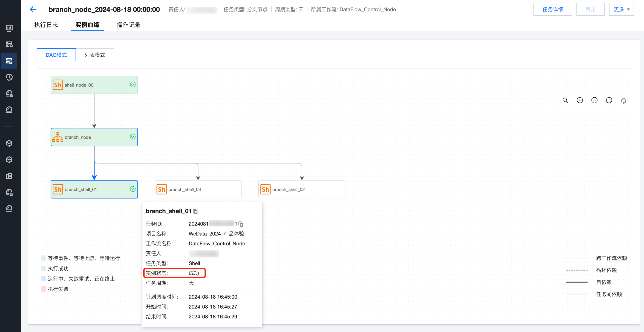Copy the branch_shell_01 name from tooltip
This screenshot has height=332, width=644.
pos(195,211)
